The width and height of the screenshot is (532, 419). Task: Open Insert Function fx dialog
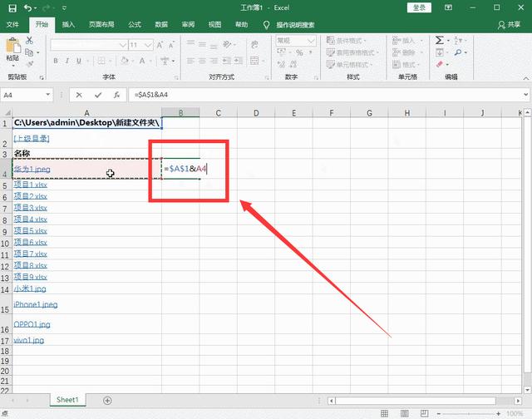116,96
